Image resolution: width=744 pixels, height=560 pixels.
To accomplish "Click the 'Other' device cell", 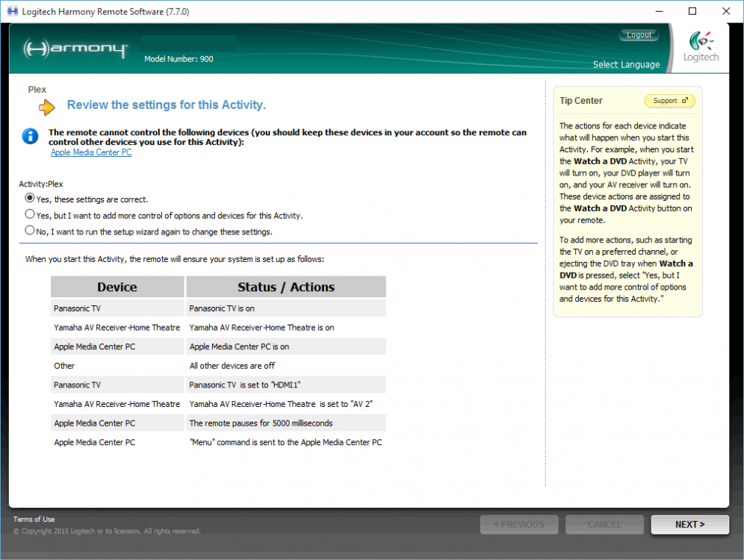I will (117, 366).
